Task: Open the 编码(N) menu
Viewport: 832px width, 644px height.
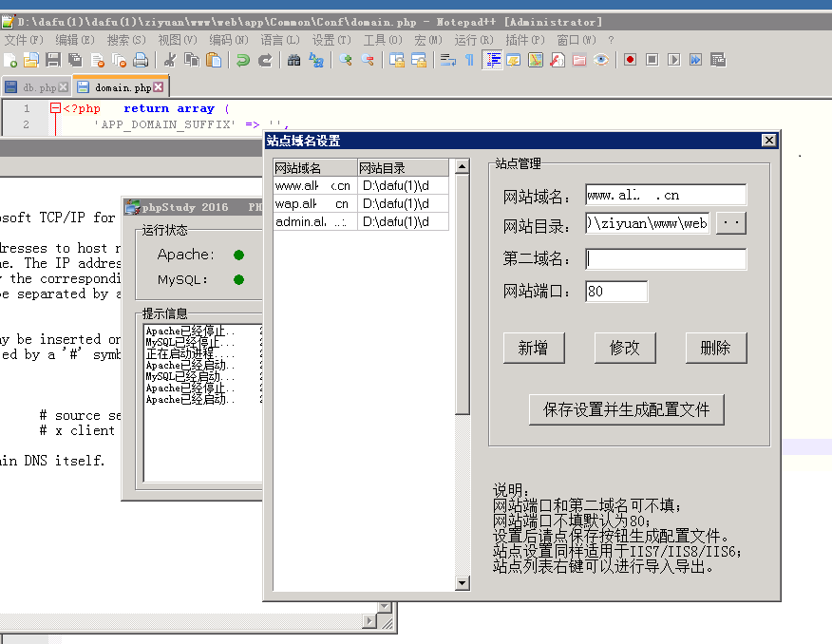Action: click(x=229, y=40)
